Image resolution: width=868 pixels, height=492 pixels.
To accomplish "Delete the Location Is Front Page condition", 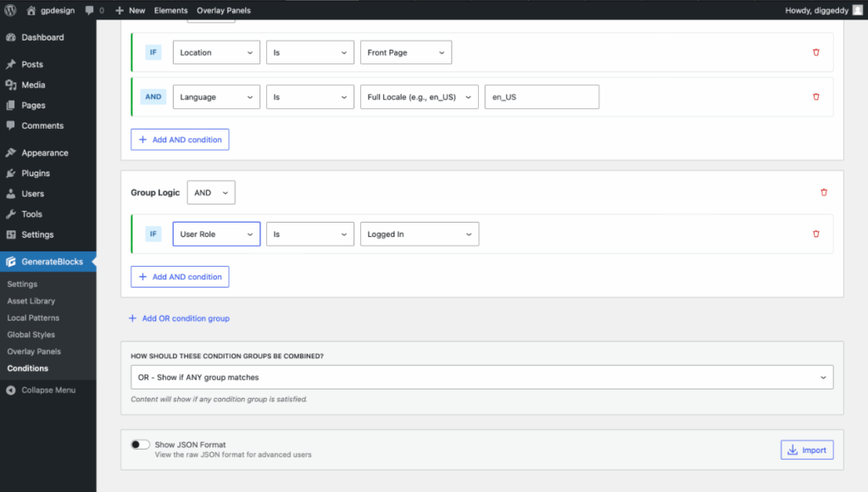I will pos(816,52).
